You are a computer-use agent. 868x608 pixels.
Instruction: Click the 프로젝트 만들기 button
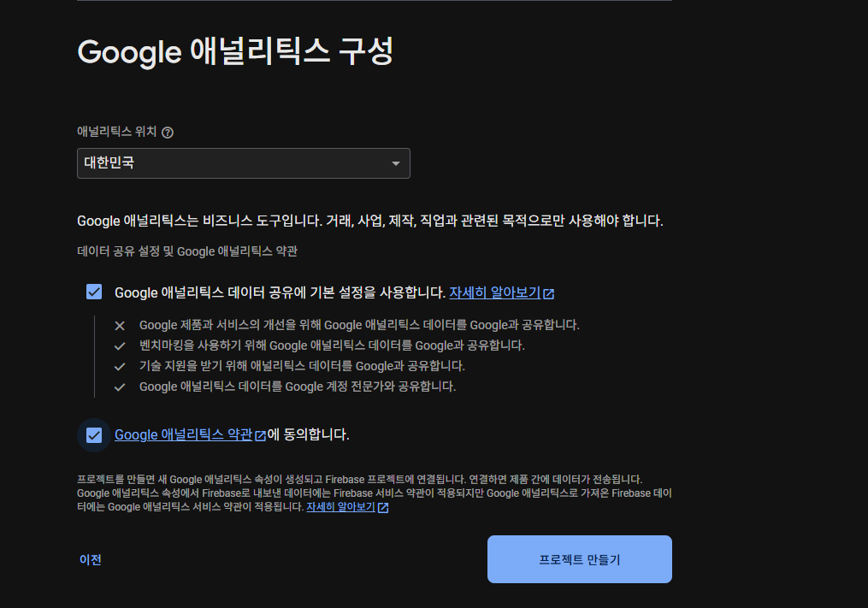(580, 559)
